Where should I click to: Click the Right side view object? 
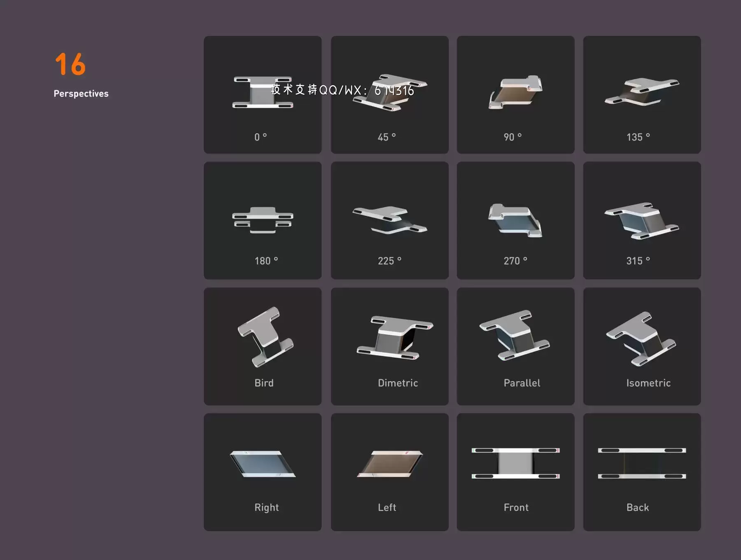click(263, 464)
